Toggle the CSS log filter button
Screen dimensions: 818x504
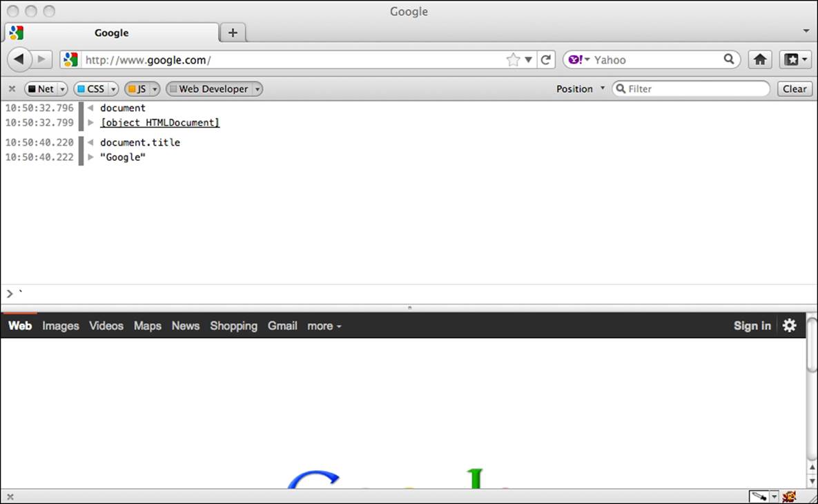(x=90, y=88)
